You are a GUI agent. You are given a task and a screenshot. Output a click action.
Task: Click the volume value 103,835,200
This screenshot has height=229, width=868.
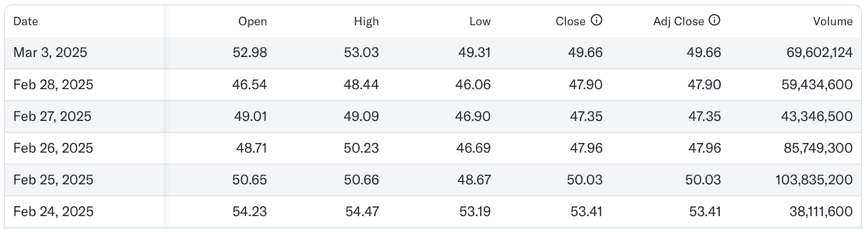click(x=814, y=180)
